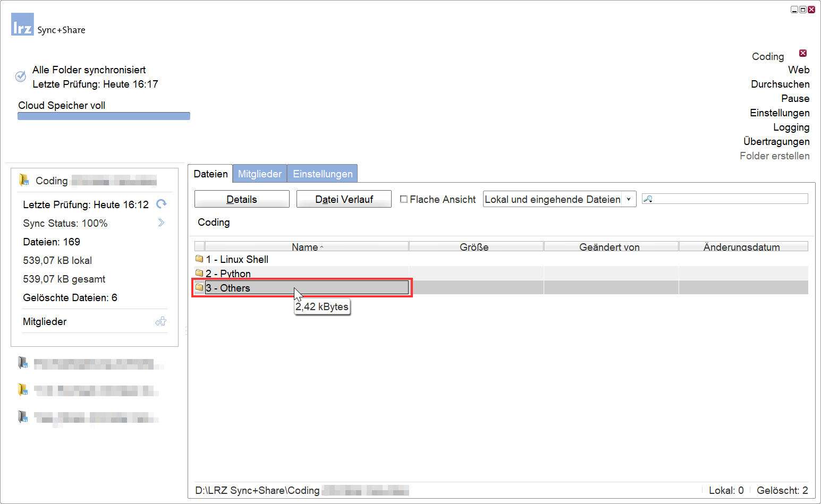
Task: Open Übertragungen link in the right menu
Action: 776,141
